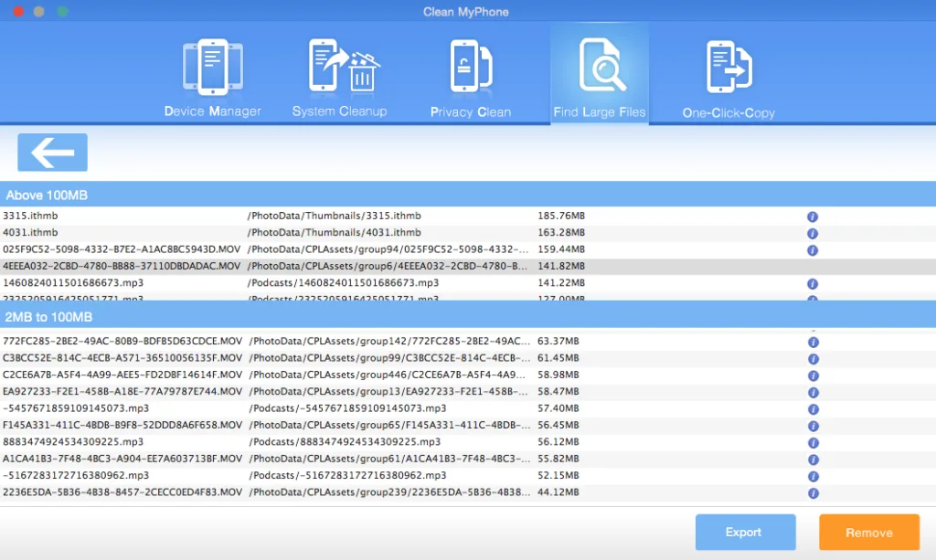Select the 025F9C52 MOV file row
The height and width of the screenshot is (560, 936).
468,249
